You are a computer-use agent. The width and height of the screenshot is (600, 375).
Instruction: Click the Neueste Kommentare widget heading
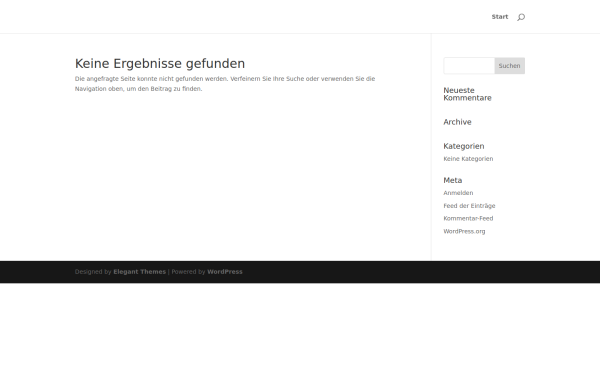467,94
